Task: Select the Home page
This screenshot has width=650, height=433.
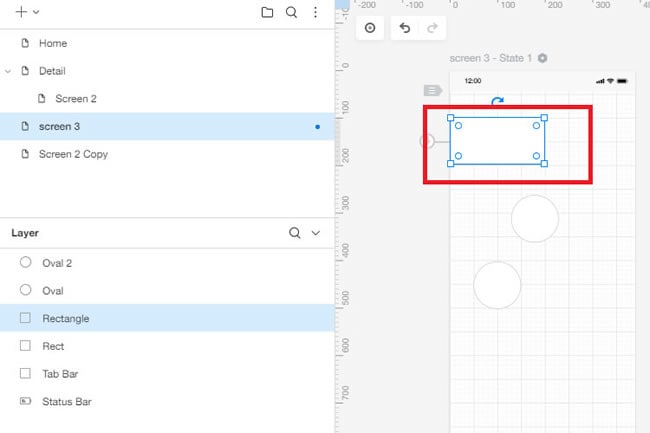Action: tap(167, 43)
